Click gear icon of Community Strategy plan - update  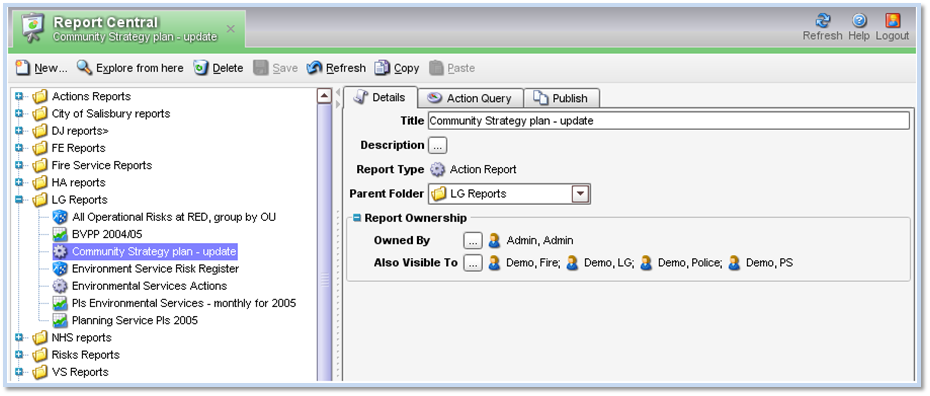(60, 251)
